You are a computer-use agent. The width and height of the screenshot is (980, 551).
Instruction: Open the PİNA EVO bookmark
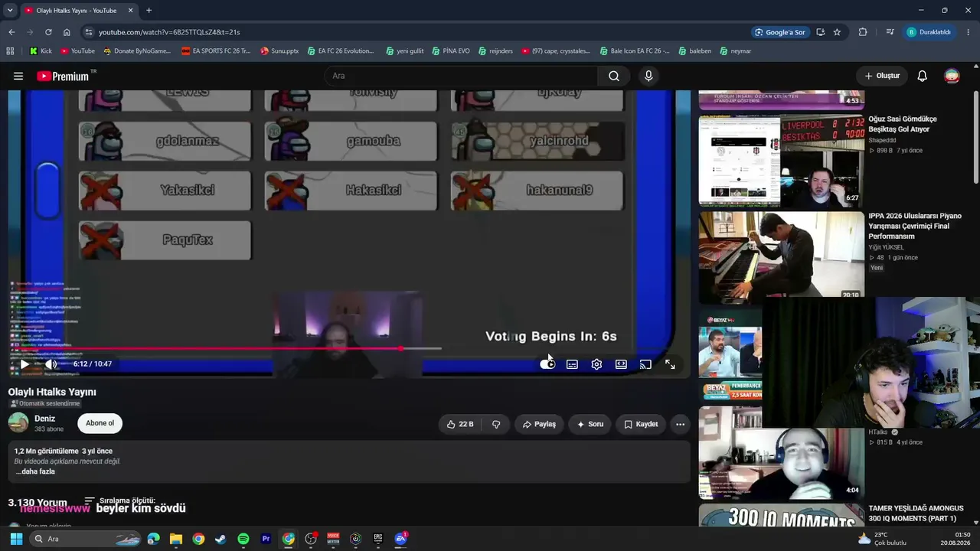tap(450, 51)
